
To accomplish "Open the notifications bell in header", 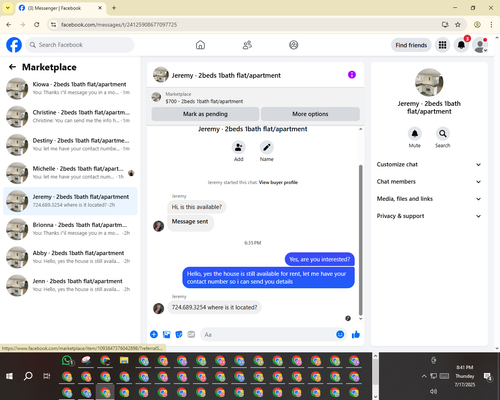I will coord(461,45).
